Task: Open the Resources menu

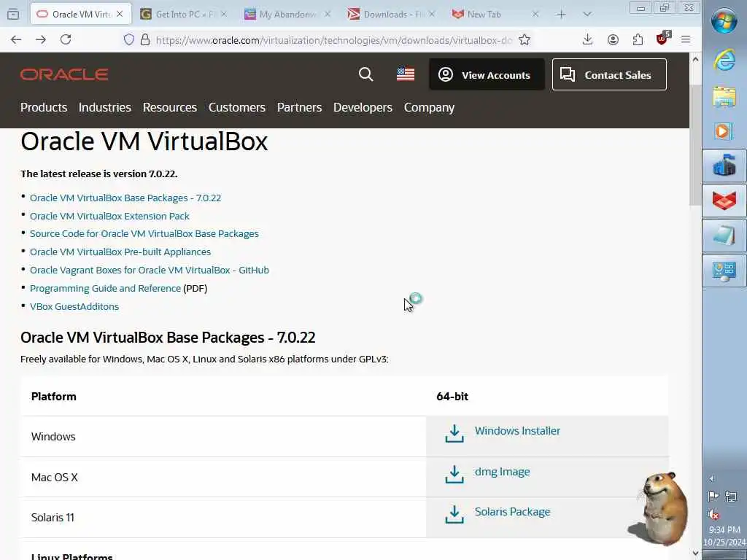Action: click(x=169, y=108)
